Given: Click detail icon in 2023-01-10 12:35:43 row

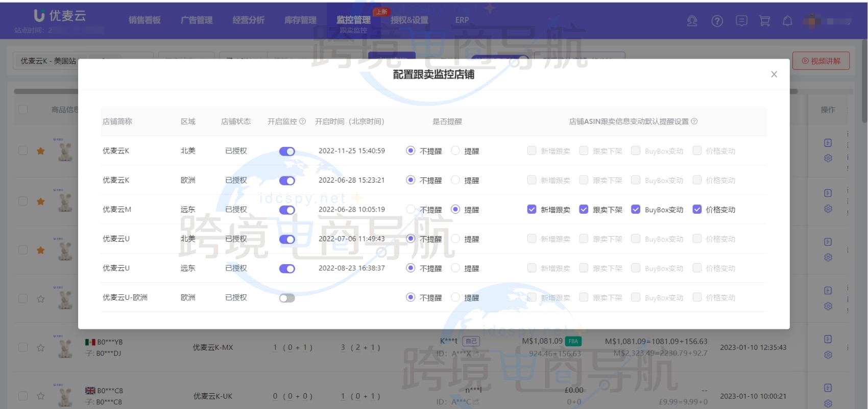Looking at the screenshot, I should 828,339.
